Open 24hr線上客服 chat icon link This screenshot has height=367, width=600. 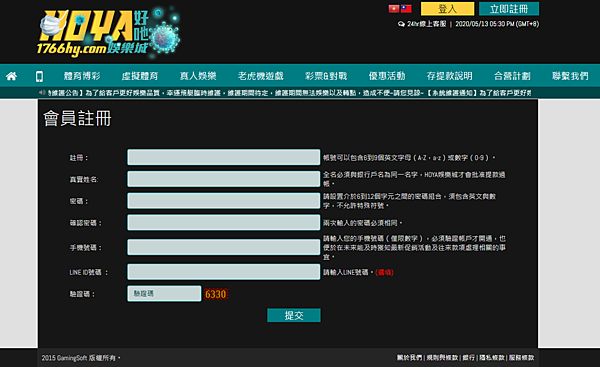pos(422,24)
